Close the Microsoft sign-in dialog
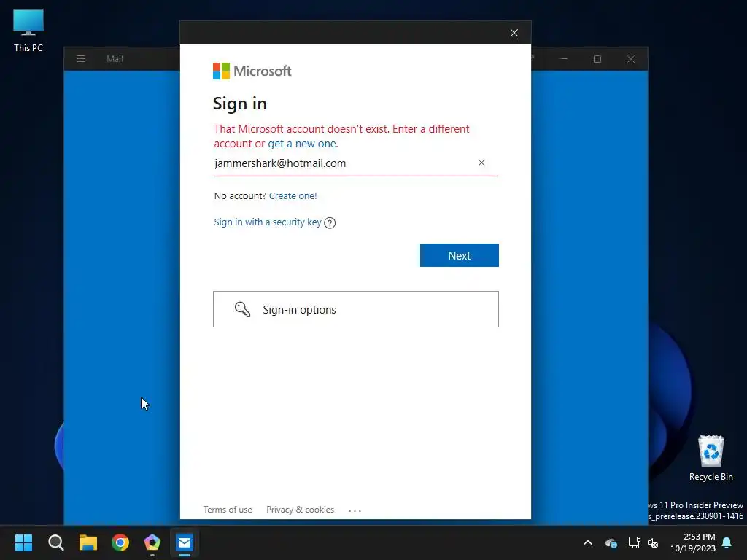 point(514,33)
